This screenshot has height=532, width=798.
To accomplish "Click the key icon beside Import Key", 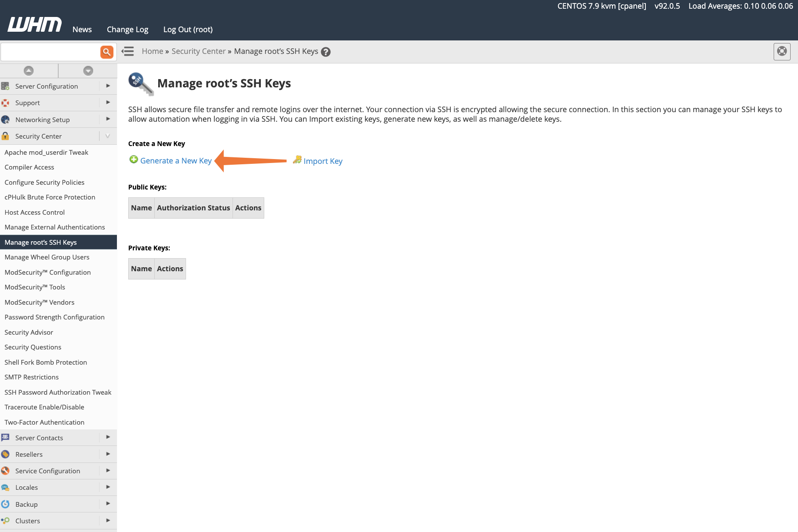I will pos(297,160).
